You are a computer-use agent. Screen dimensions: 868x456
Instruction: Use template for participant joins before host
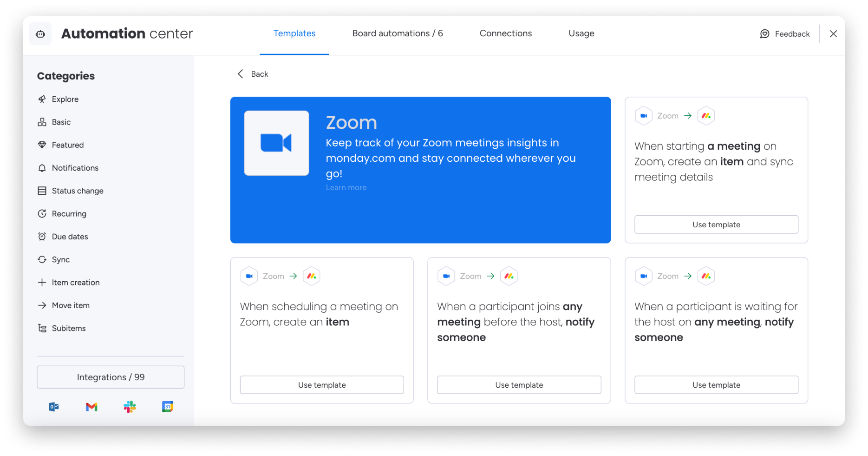coord(519,385)
